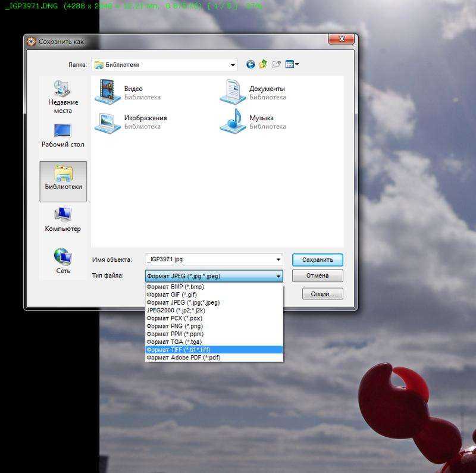Choose Формат Adobe PDF (*.pdf) from list
Image resolution: width=476 pixels, height=473 pixels.
tap(214, 358)
